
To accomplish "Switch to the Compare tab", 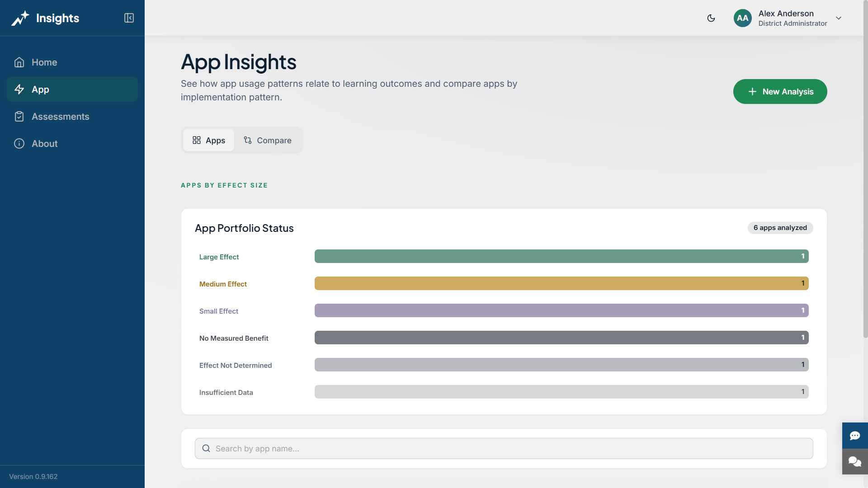I will point(268,141).
